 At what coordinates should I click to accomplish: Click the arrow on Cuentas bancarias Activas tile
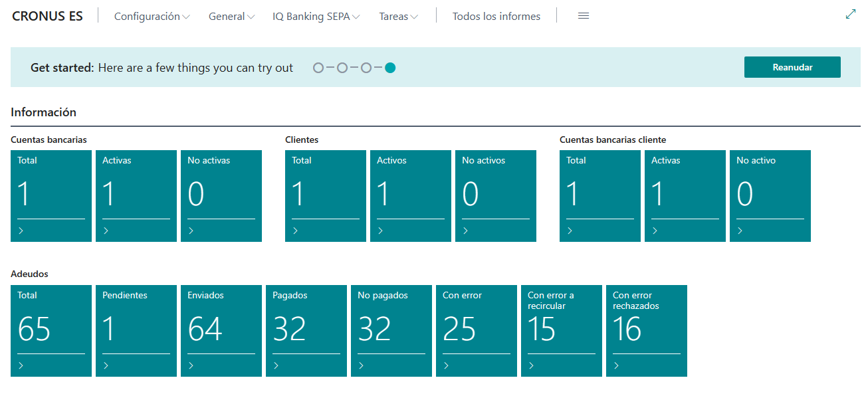point(106,231)
